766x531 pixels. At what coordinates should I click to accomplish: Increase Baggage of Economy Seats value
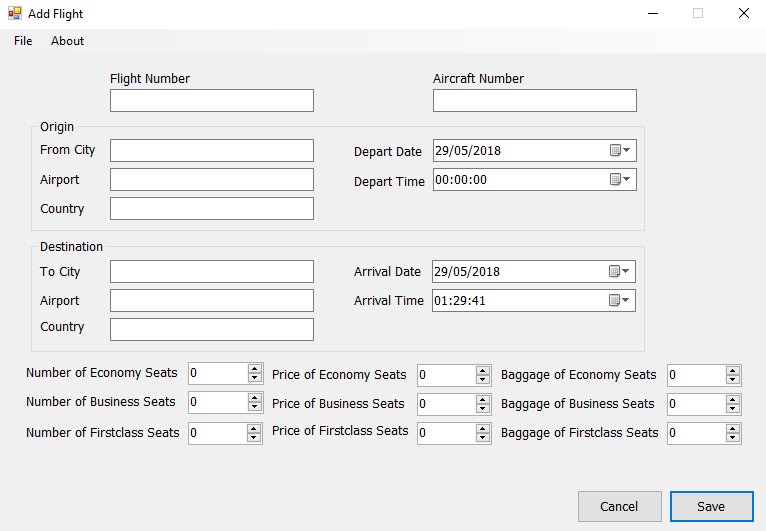click(x=733, y=370)
